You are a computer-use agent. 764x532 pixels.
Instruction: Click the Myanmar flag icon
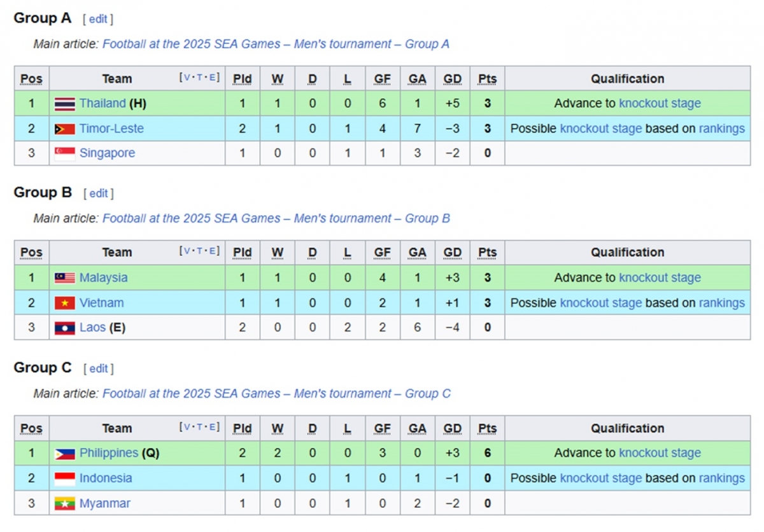click(x=65, y=504)
